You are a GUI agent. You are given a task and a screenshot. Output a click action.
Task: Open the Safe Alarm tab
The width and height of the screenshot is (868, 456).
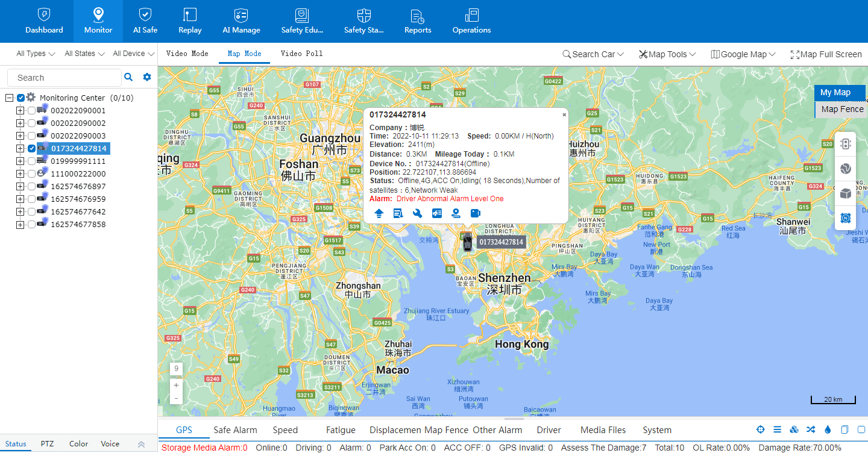click(x=235, y=430)
